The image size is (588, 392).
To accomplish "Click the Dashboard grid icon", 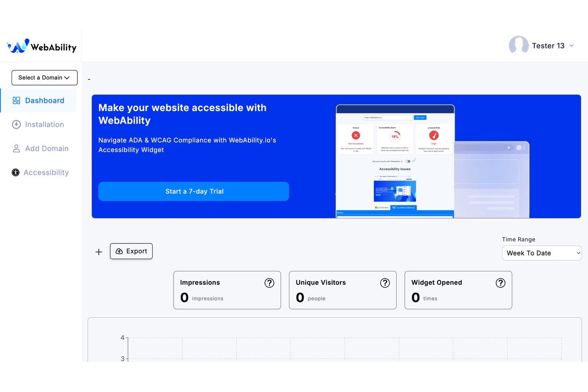I will (x=16, y=100).
